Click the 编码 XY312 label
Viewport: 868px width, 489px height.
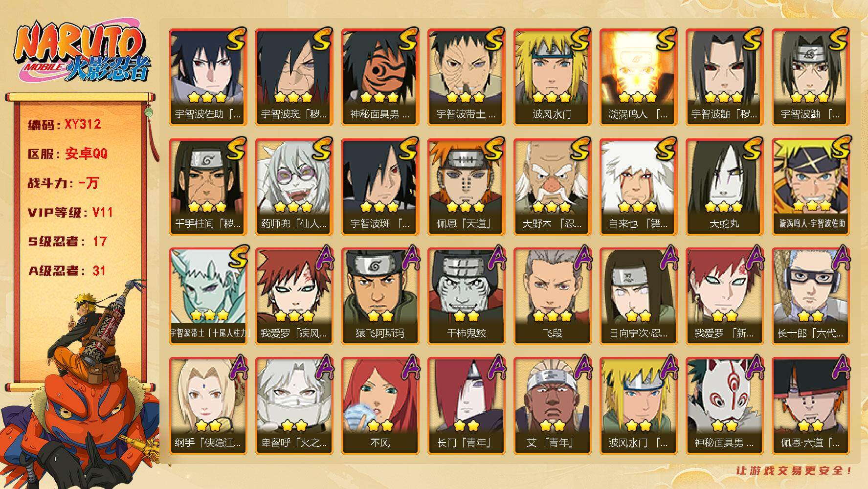65,124
